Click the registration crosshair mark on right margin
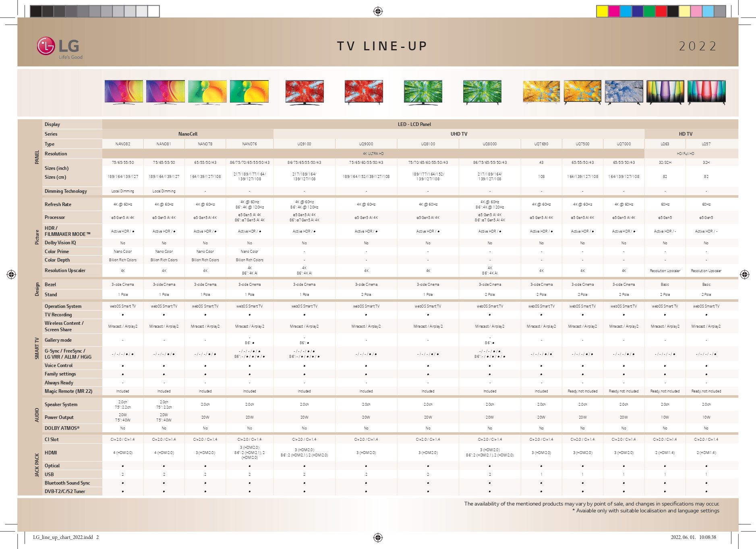Screen dimensions: 756x549 pyautogui.click(x=745, y=274)
